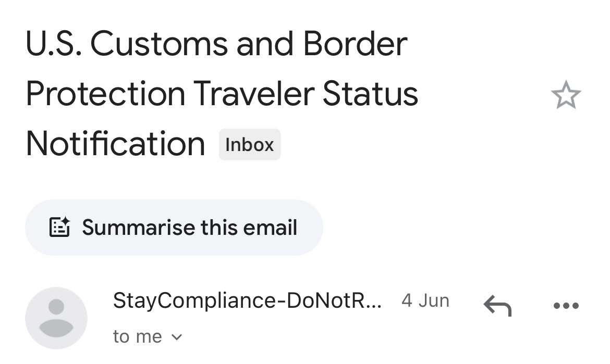Star this Customs and Border Protection email
Screen dimensions: 610x364
[566, 96]
